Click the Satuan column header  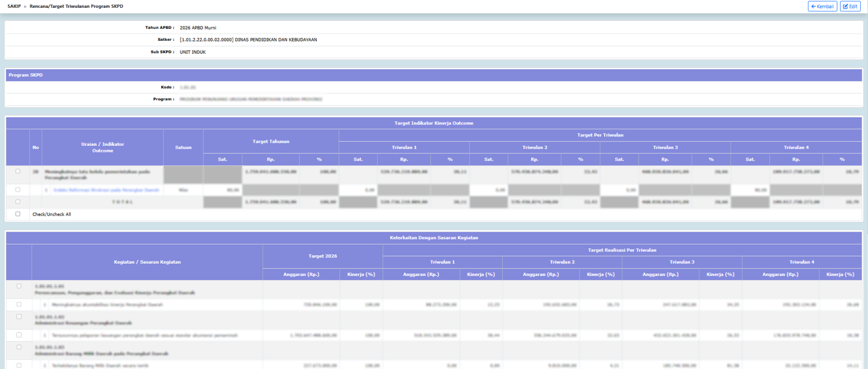tap(183, 147)
